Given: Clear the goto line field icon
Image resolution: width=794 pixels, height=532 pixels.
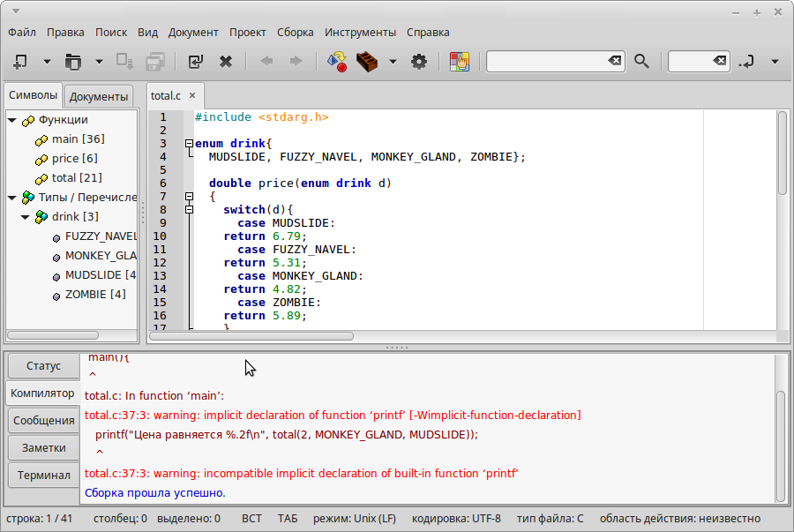Looking at the screenshot, I should [x=720, y=61].
